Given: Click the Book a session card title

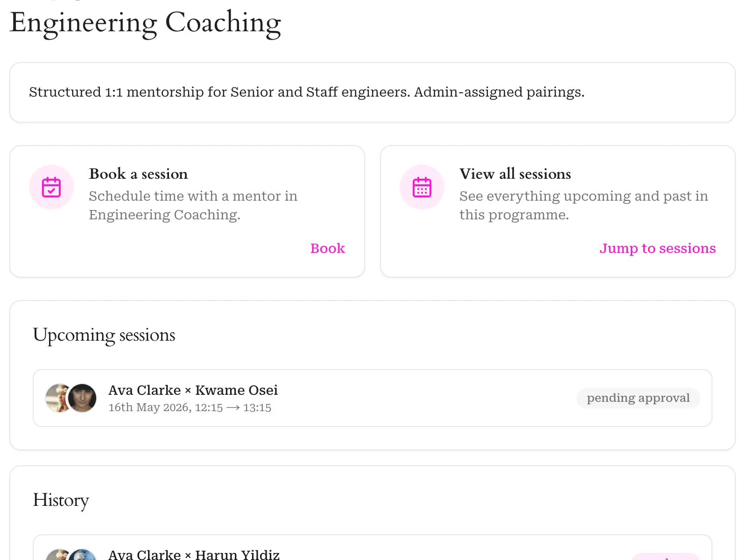Looking at the screenshot, I should pyautogui.click(x=139, y=174).
